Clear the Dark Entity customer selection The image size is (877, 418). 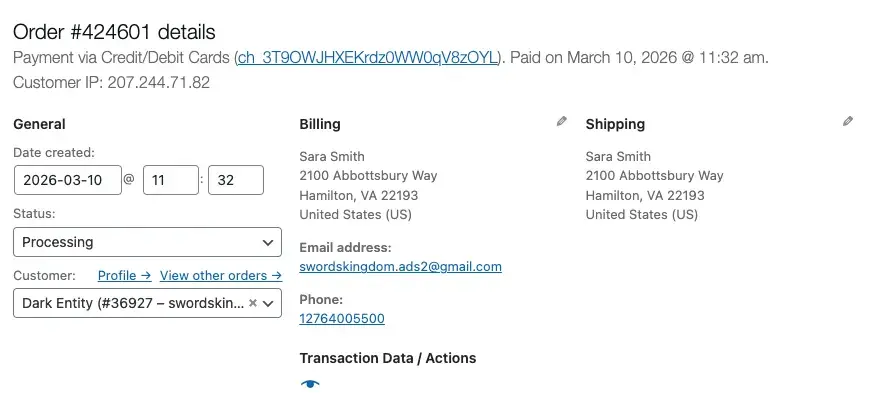coord(253,303)
